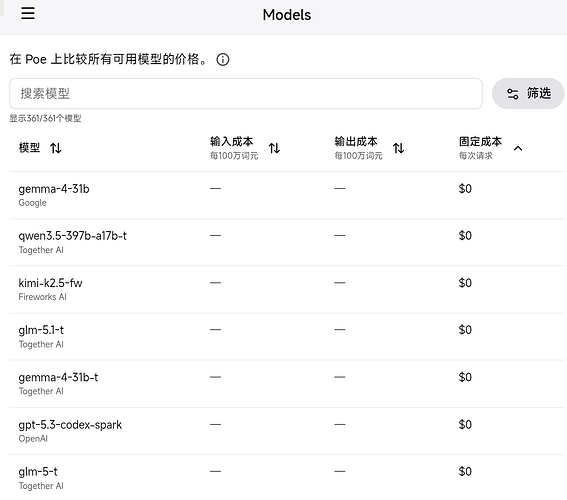567x500 pixels.
Task: Click the 输出成本 column header text
Action: point(356,141)
